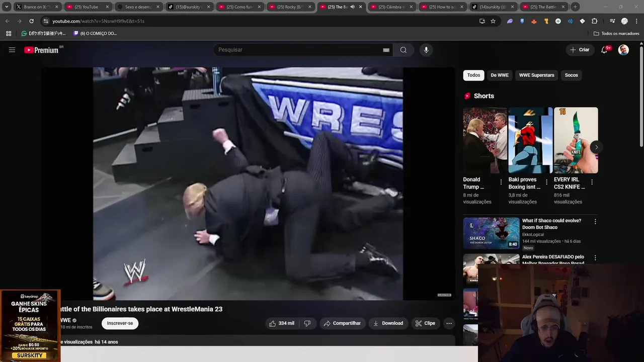Click the magnifier search button

404,50
